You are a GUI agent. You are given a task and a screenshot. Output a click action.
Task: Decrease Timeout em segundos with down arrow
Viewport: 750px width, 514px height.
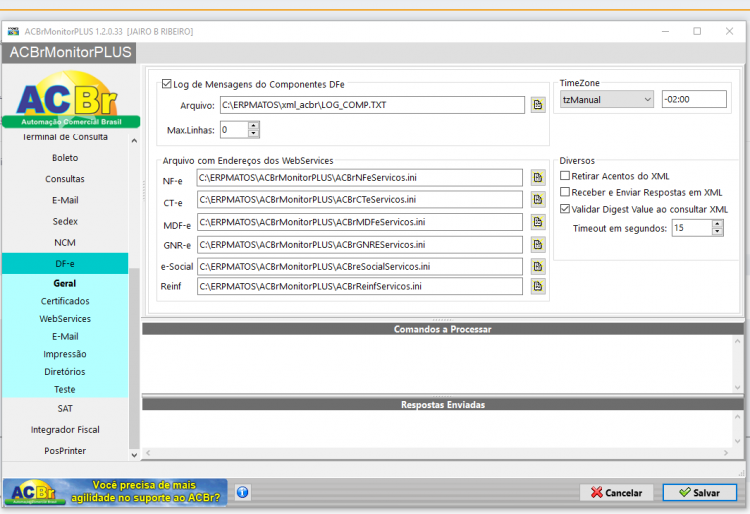717,231
